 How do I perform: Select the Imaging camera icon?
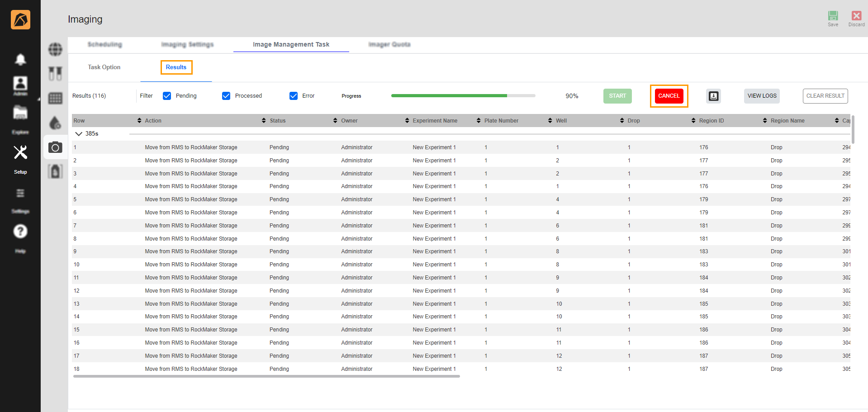pyautogui.click(x=55, y=147)
